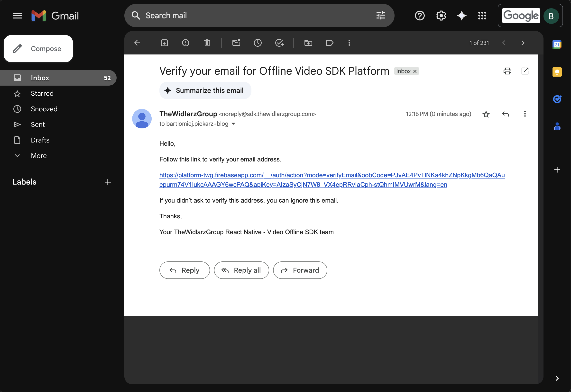The image size is (571, 392).
Task: Open the Sent folder
Action: pos(58,125)
